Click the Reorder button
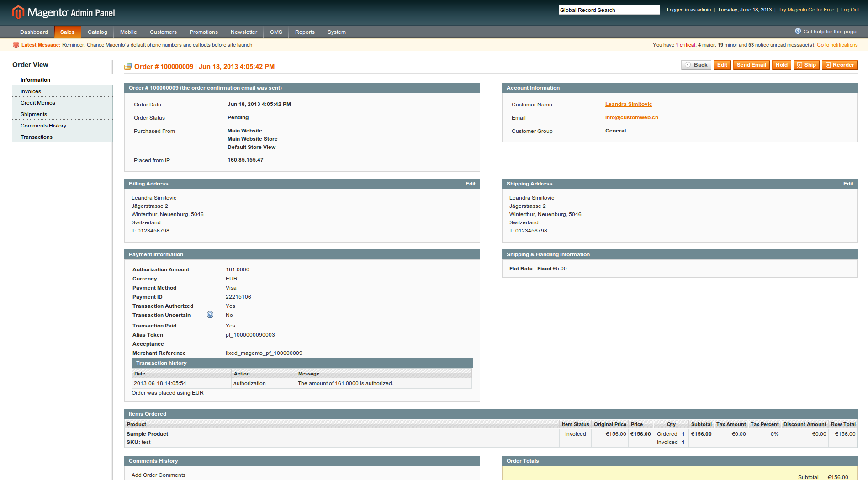Screen dimensions: 868x480 click(839, 65)
